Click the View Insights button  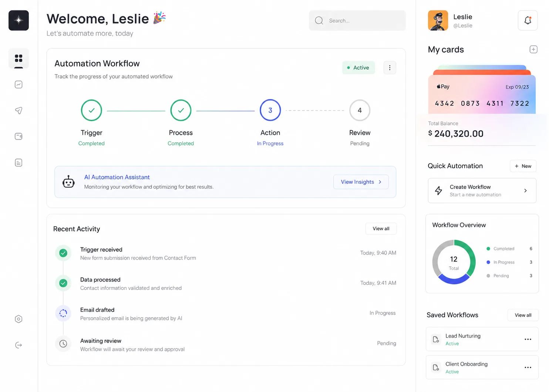[361, 182]
